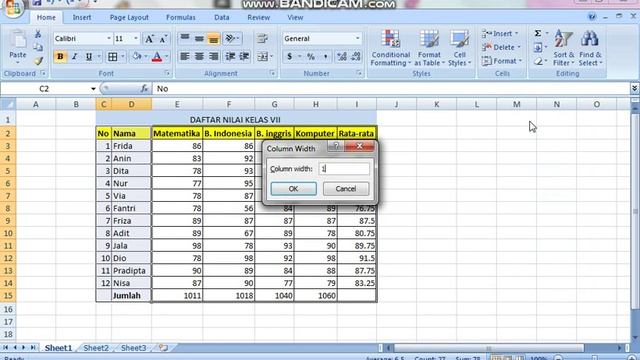Open the Data ribbon tab
Screen dimensions: 640x360
coord(222,18)
